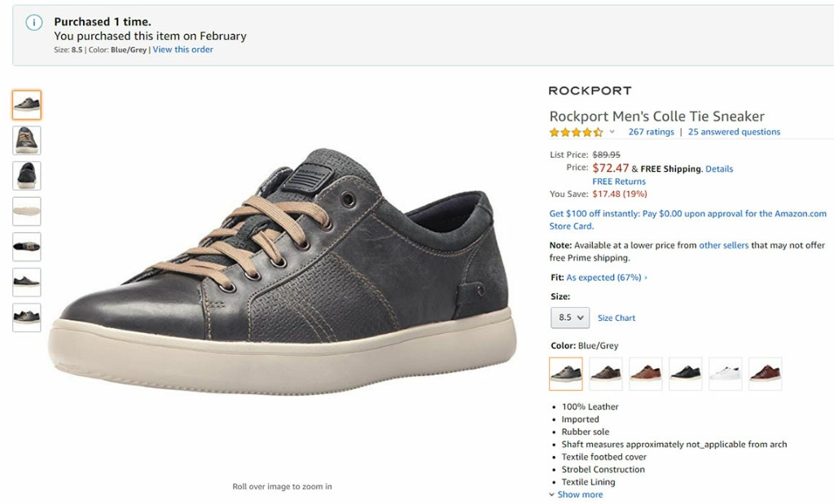This screenshot has height=504, width=834.
Task: View the rear heel shoe thumbnail
Action: pos(27,175)
